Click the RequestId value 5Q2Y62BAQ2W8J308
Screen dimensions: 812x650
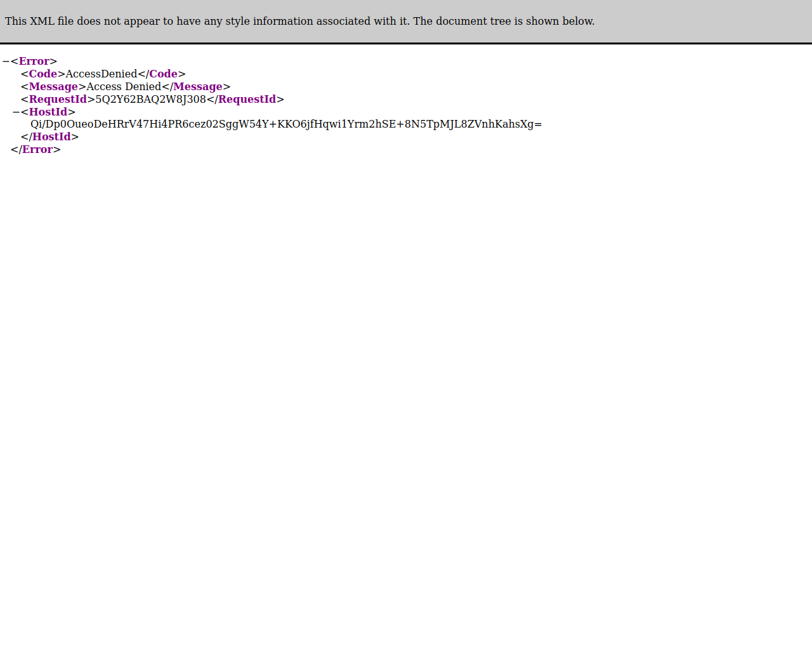[x=151, y=100]
